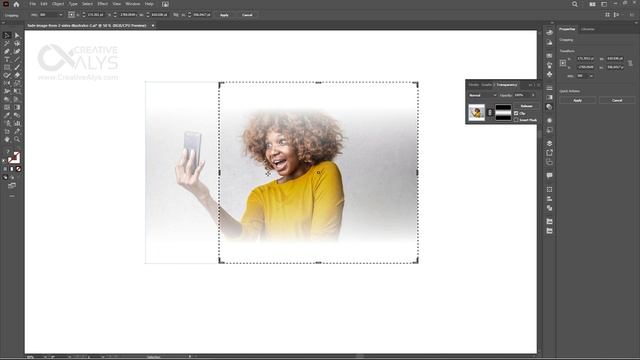Viewport: 640px width, 360px height.
Task: Select the Shape Builder tool
Action: coord(7,99)
